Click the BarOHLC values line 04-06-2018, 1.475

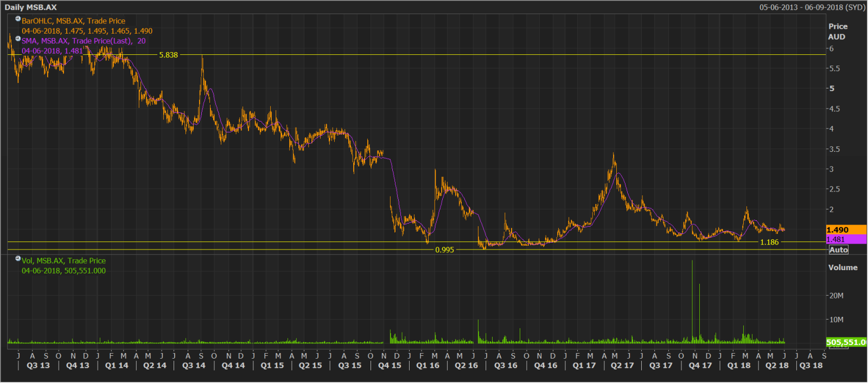click(87, 31)
